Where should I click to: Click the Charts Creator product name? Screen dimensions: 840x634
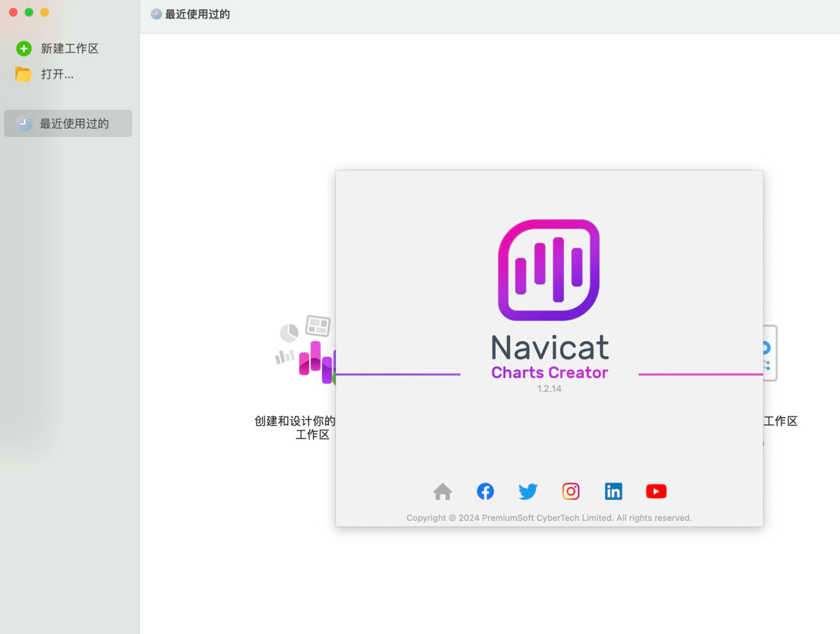549,372
